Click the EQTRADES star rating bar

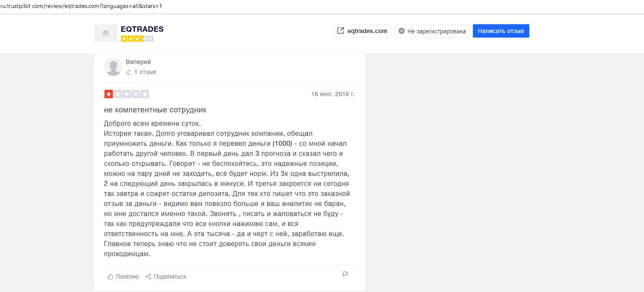(137, 39)
